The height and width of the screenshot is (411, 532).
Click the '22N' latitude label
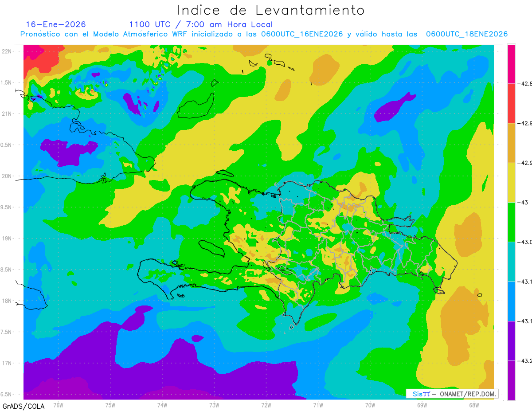coord(8,51)
